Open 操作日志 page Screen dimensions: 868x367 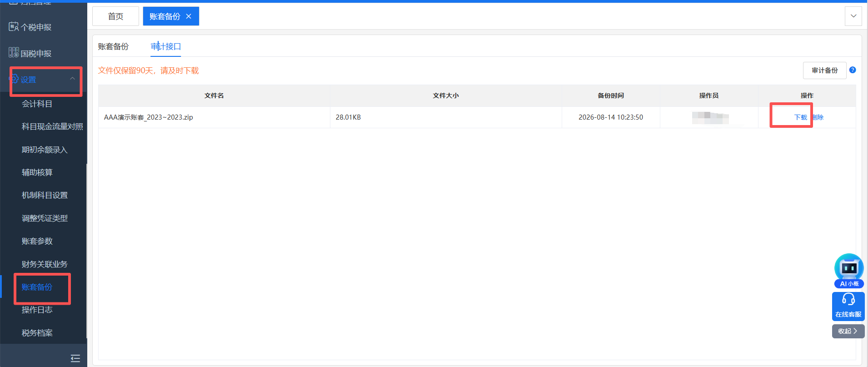coord(37,310)
